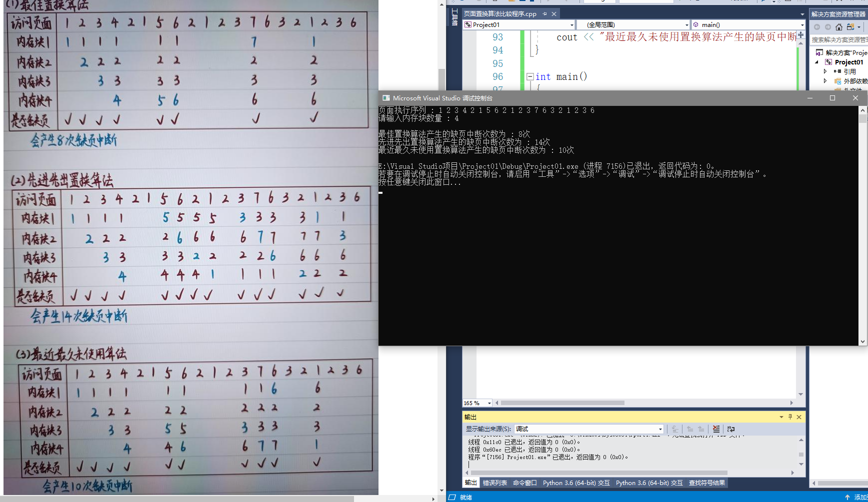Viewport: 868px width, 502px height.
Task: Click the 引用 references icon in the tree
Action: point(837,71)
